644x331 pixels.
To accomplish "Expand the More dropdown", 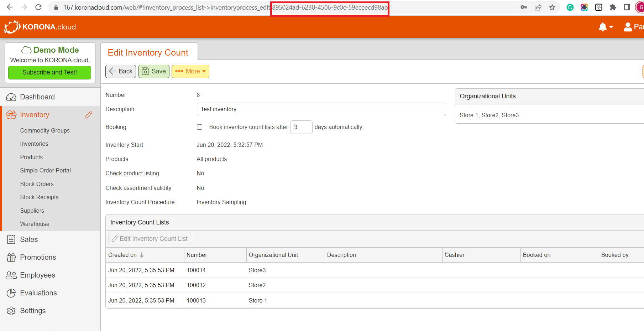I will pyautogui.click(x=190, y=71).
